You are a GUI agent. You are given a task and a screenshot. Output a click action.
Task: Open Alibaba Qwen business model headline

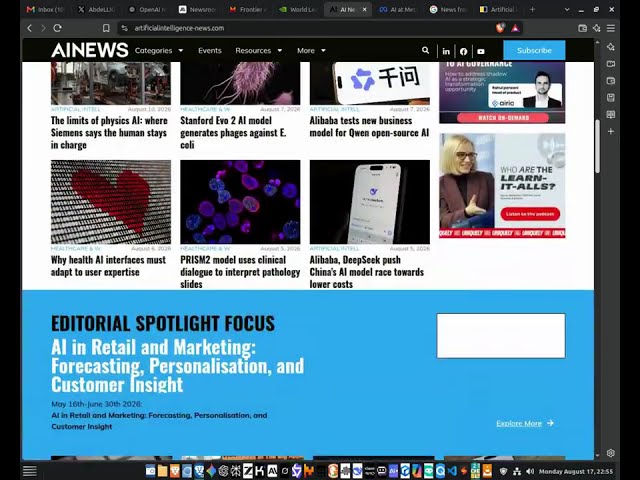(x=369, y=127)
